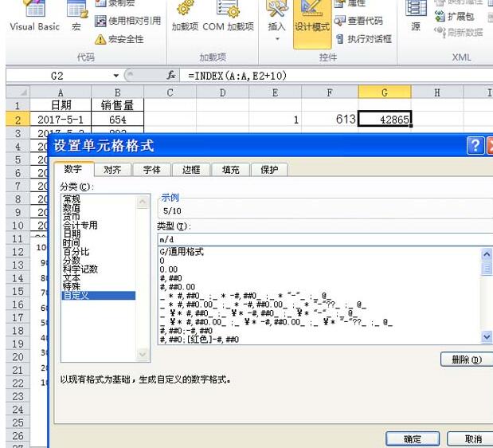Screen dimensions: 493x448
Task: Click 刷新数据 in XML group
Action: [459, 32]
